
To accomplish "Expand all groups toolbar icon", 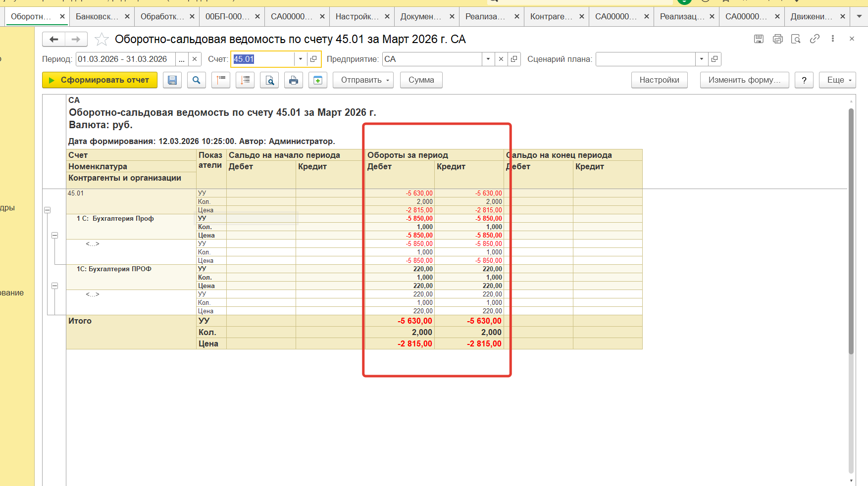I will pyautogui.click(x=245, y=80).
